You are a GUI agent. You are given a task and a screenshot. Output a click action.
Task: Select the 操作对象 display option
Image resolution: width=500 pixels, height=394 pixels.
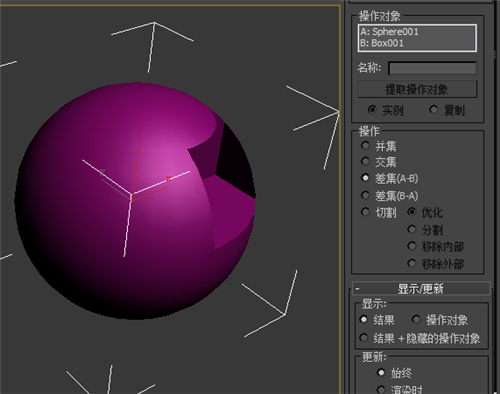pyautogui.click(x=416, y=319)
